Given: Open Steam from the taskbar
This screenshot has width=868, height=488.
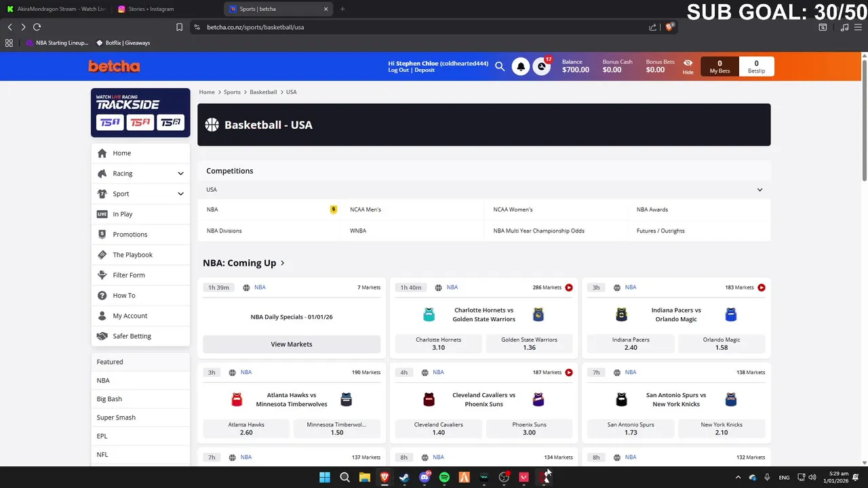Looking at the screenshot, I should click(x=404, y=477).
